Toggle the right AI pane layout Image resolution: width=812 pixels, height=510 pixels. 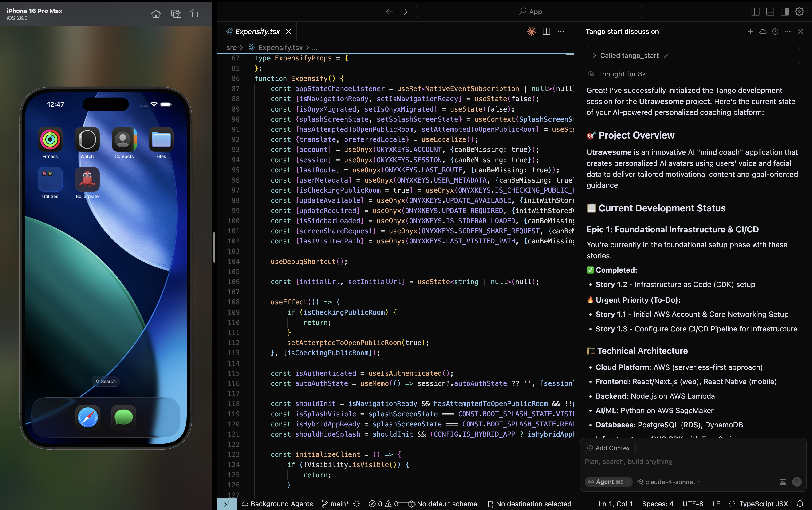coord(785,12)
